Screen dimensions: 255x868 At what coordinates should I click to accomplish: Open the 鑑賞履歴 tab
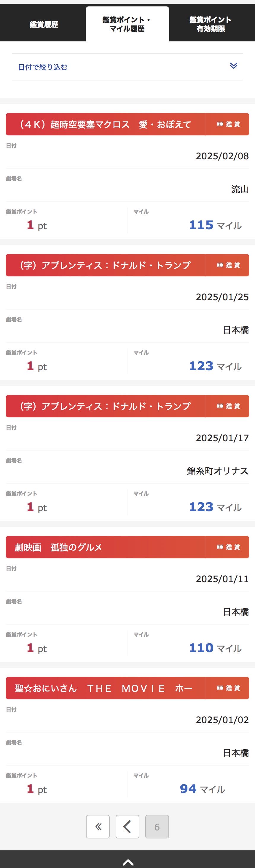[x=44, y=24]
